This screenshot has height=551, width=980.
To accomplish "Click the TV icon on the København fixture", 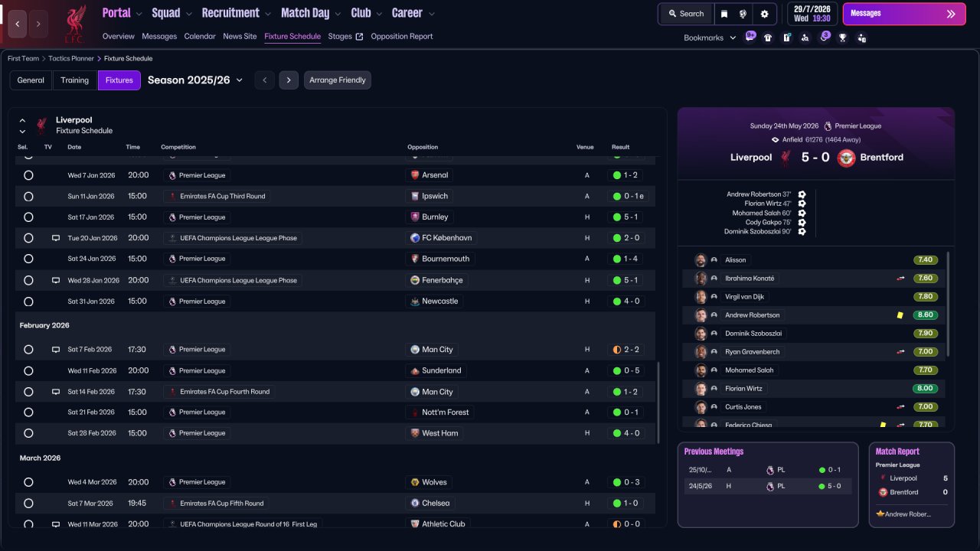I will (56, 238).
